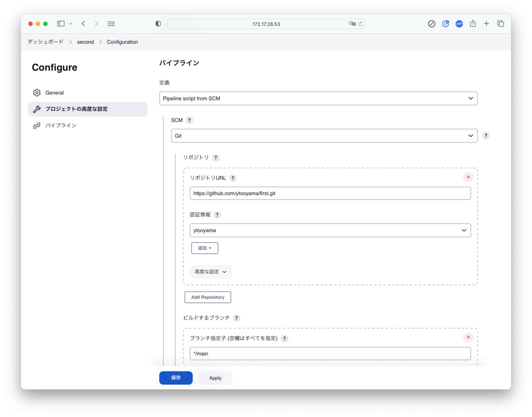The height and width of the screenshot is (417, 532).
Task: Click the privacy shield icon
Action: coord(158,24)
